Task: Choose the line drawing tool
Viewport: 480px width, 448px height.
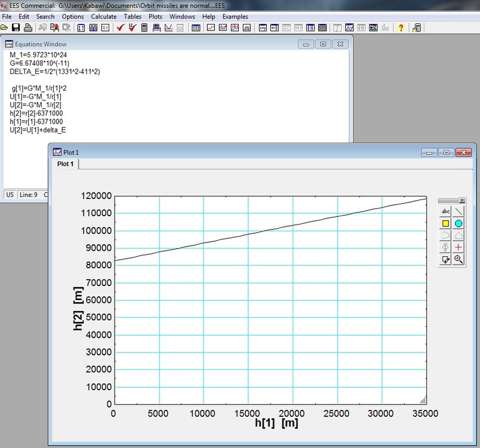Action: coord(459,211)
